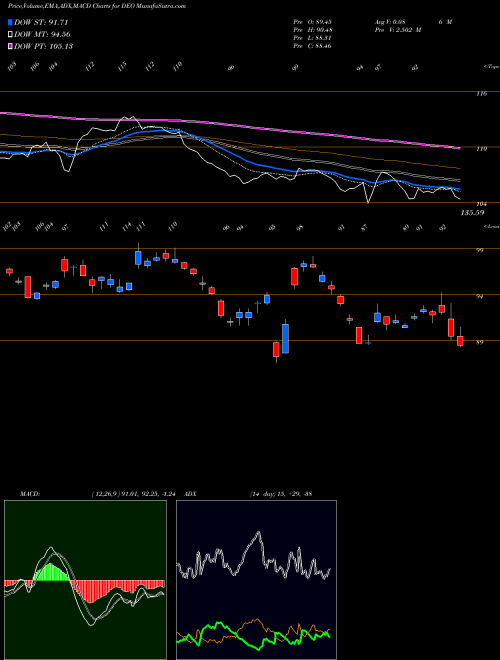The height and width of the screenshot is (660, 500).
Task: Select the 'DOW ST: 91.71' legend label
Action: coord(41,22)
